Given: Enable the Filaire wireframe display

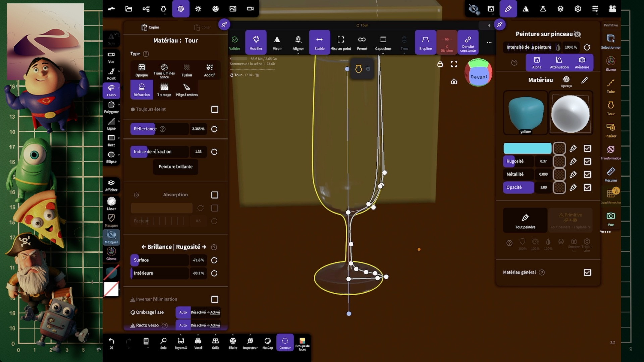Looking at the screenshot, I should click(x=233, y=343).
